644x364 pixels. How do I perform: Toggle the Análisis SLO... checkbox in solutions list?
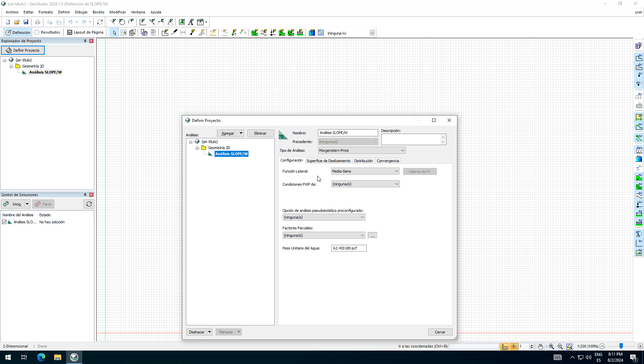(x=4, y=222)
